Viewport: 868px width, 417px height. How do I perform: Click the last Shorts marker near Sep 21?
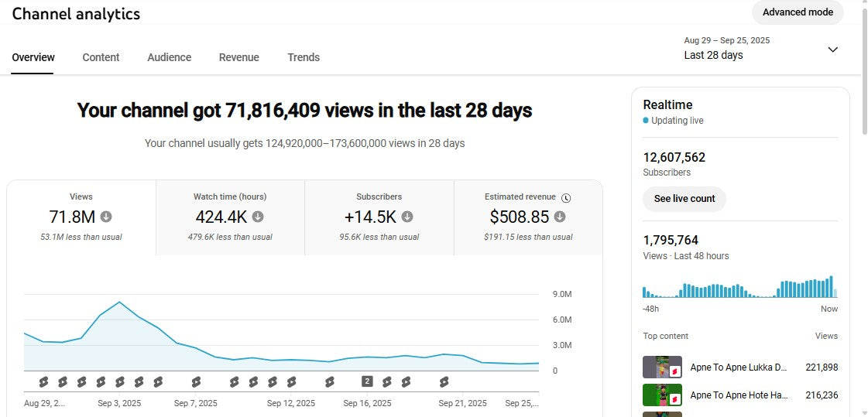click(x=444, y=381)
